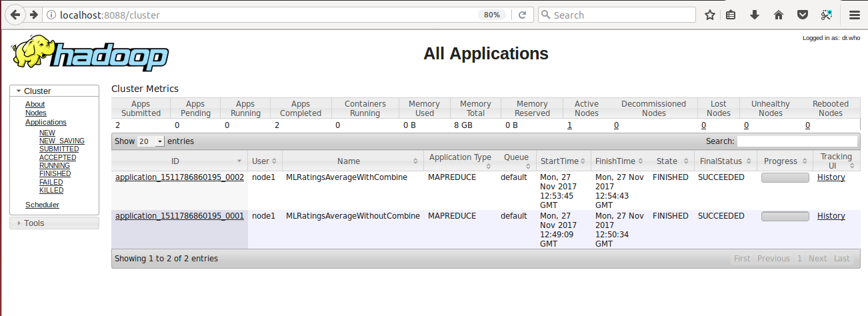Filter applications by SUBMITTED state
Screen dimensions: 868x316
point(59,149)
